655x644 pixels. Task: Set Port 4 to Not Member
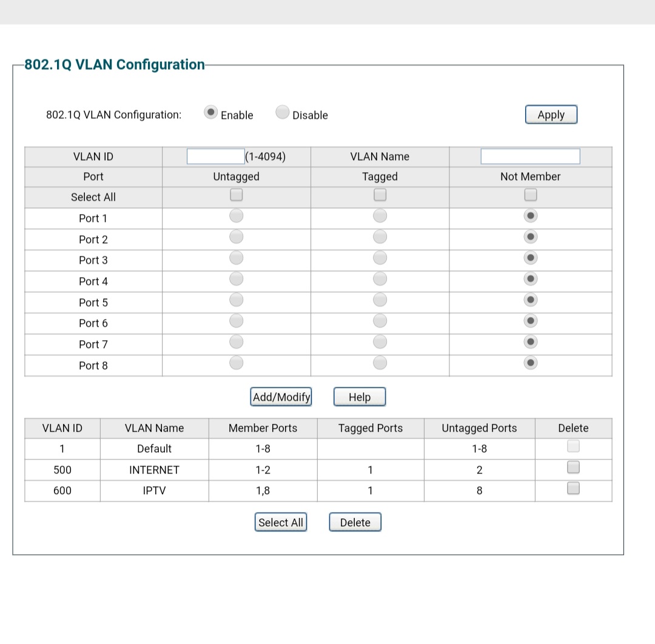[531, 279]
